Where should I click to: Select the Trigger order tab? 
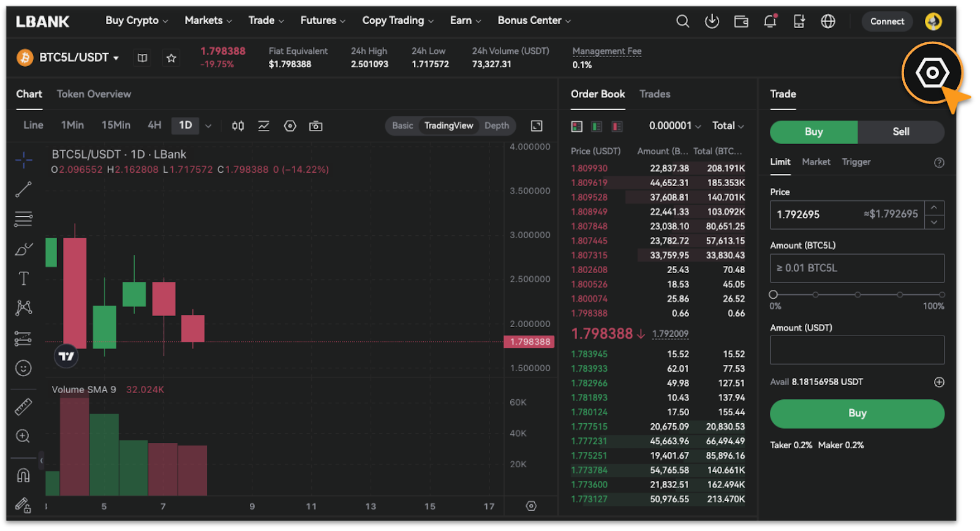point(856,162)
